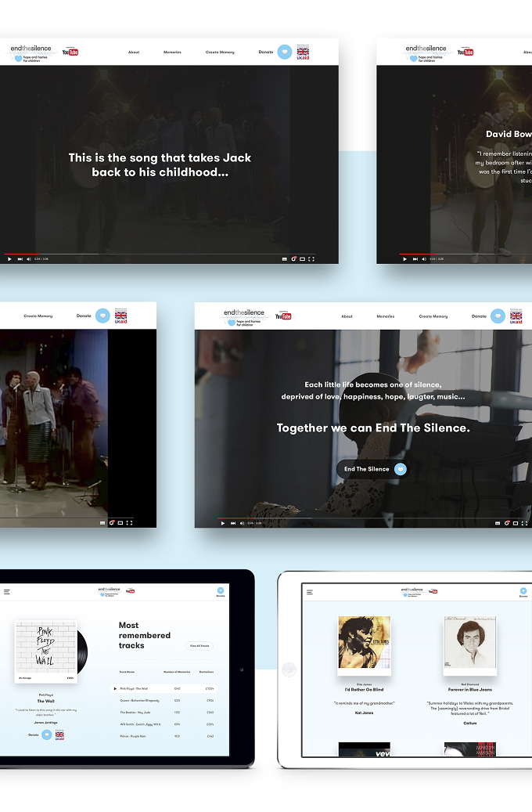Switch Together we can video to theater mode
Viewport: 532px width, 812px height.
click(516, 523)
